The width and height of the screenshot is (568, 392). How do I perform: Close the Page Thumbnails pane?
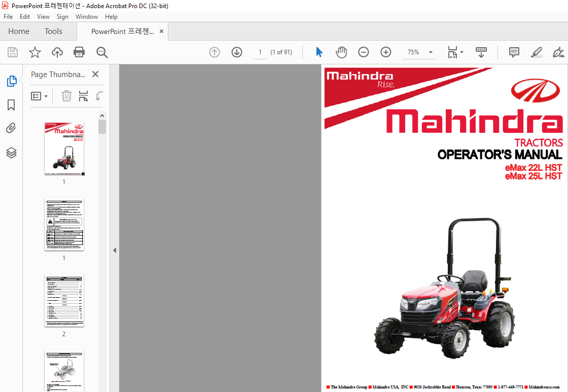pos(95,74)
